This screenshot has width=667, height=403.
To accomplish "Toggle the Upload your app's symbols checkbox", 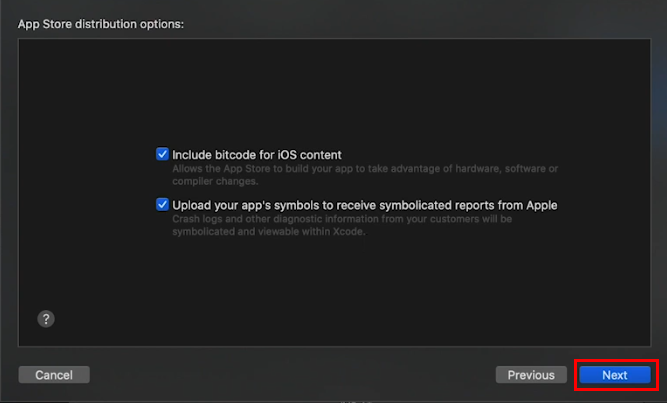I will tap(163, 205).
